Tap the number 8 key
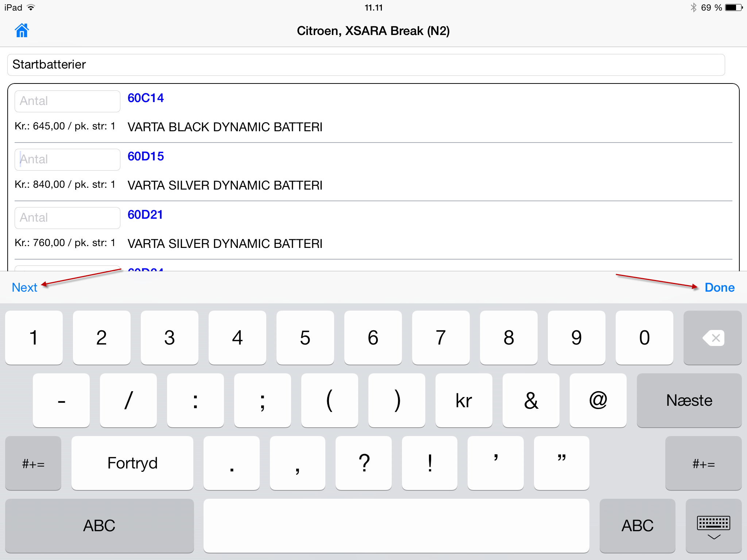Viewport: 747px width, 560px height. click(509, 338)
